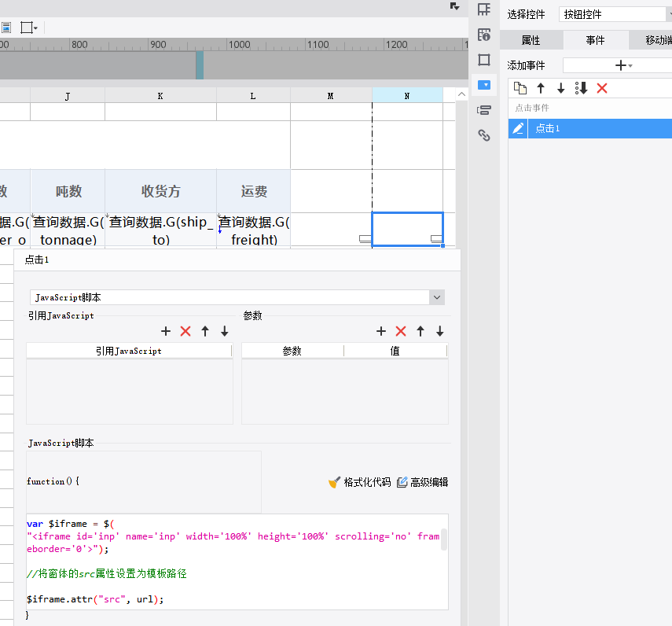Viewport: 672px width, 626px height.
Task: Open the floating element sidebar icon
Action: coord(484,60)
